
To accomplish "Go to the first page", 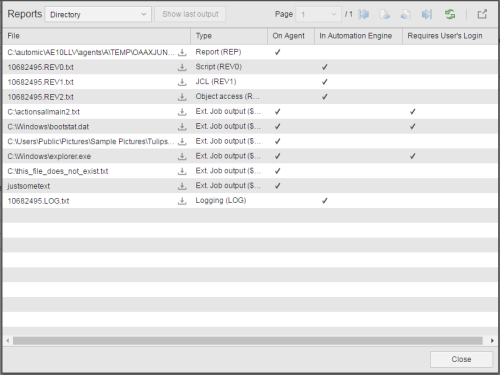I will point(364,14).
